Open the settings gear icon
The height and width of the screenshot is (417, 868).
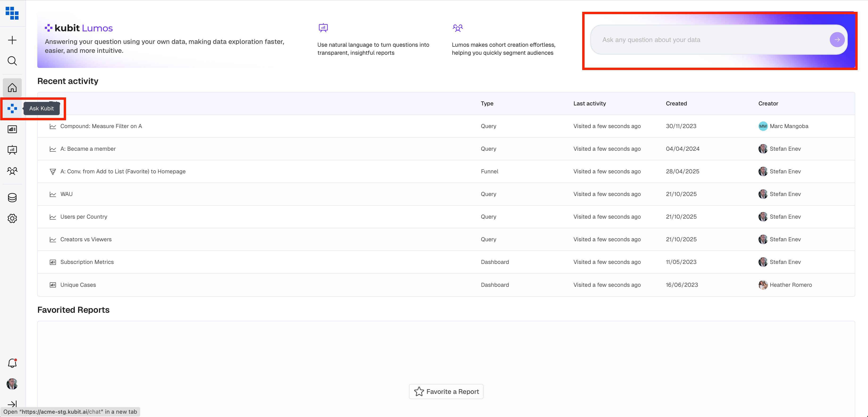click(12, 218)
